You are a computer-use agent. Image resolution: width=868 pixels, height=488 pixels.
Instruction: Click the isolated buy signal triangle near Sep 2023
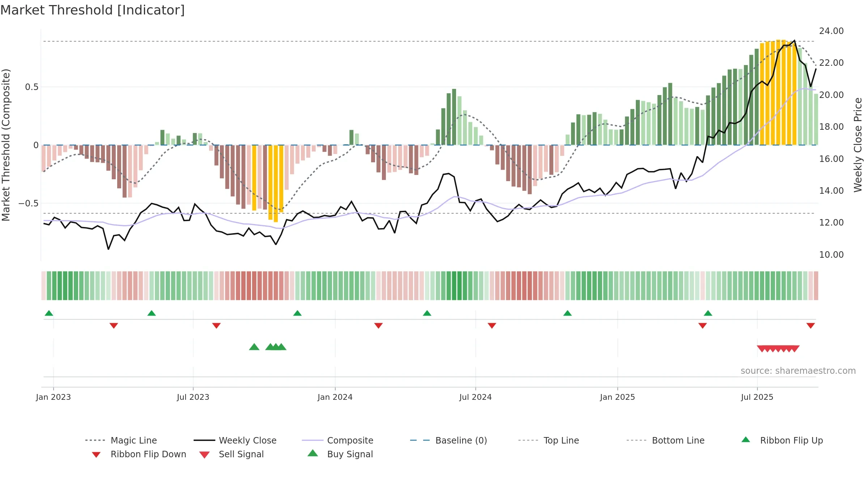(254, 347)
